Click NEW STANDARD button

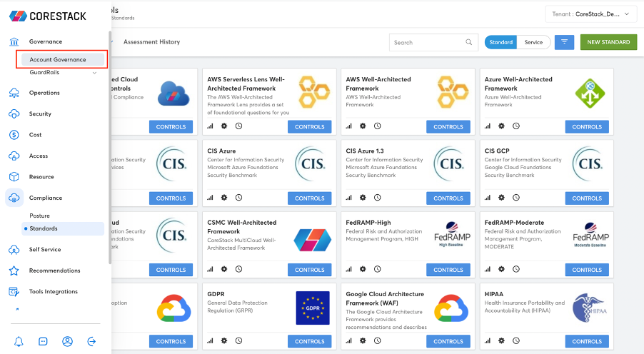(608, 42)
